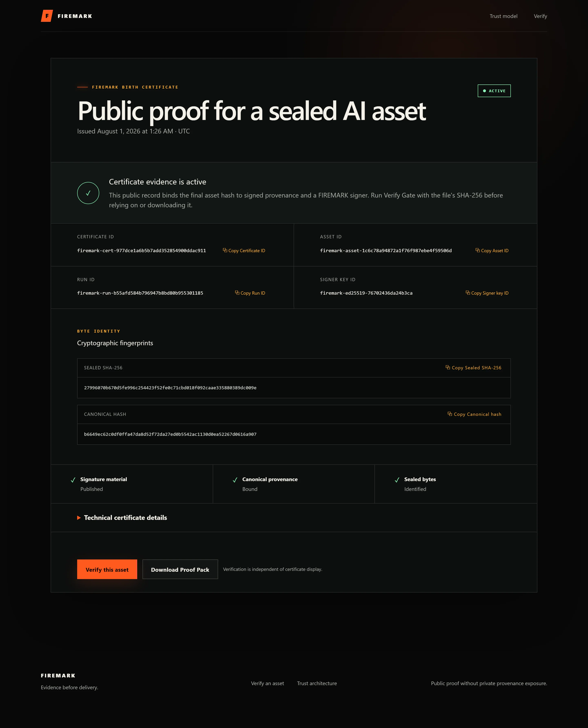Follow the Trust architecture footer link

317,683
